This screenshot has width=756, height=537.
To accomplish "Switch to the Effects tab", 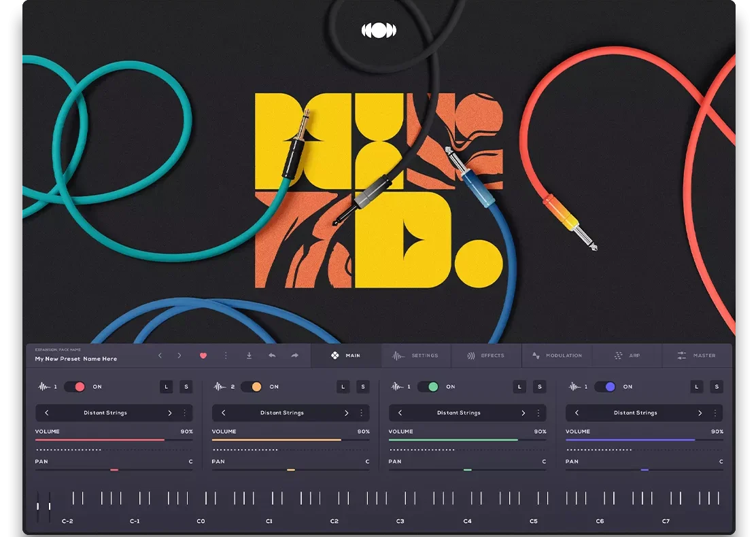I will pos(486,355).
